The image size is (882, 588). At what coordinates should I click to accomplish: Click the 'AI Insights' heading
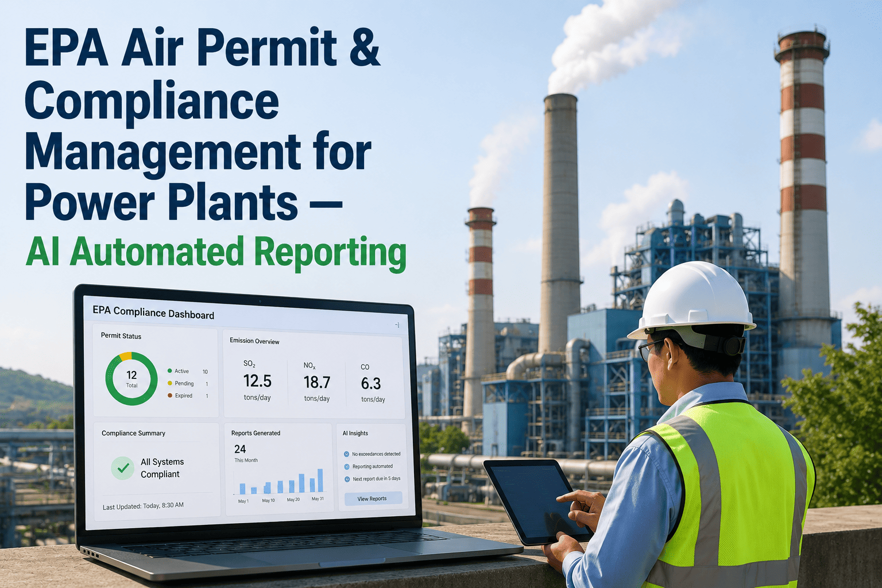(355, 433)
